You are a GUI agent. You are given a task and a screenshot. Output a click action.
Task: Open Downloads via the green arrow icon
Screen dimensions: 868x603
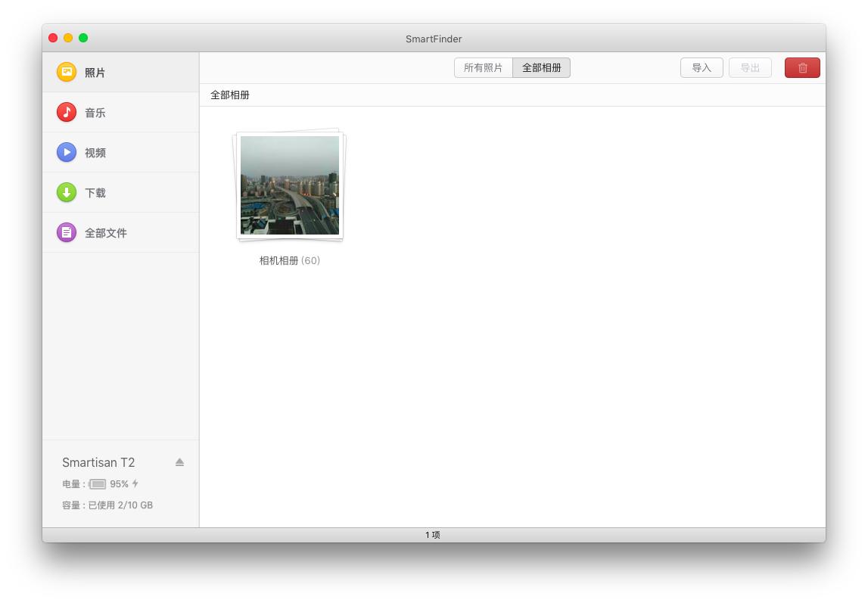click(67, 192)
